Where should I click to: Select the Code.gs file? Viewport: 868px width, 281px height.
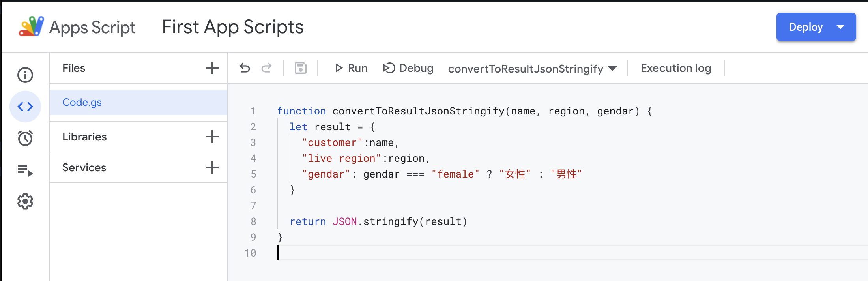pos(82,103)
